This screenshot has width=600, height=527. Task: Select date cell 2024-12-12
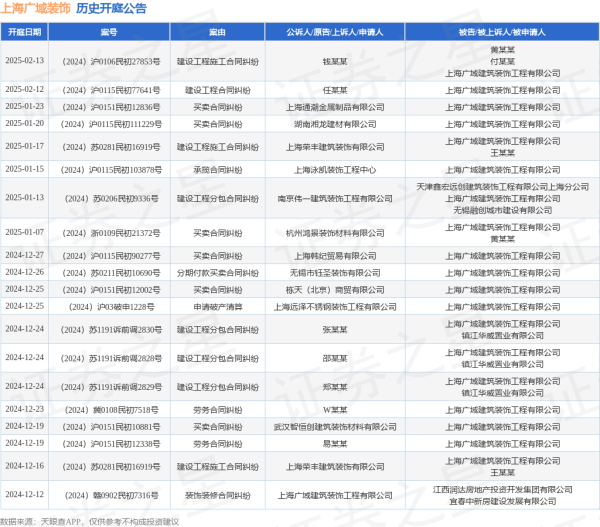click(x=24, y=494)
